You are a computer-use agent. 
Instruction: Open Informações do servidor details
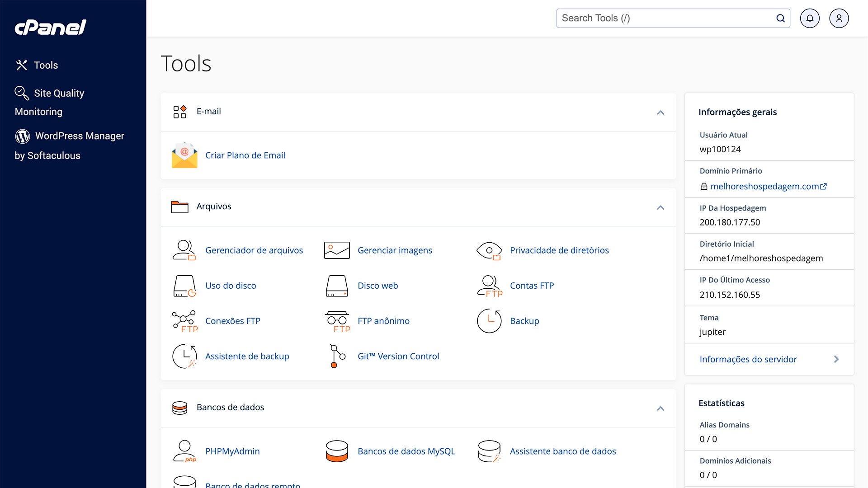coord(748,359)
